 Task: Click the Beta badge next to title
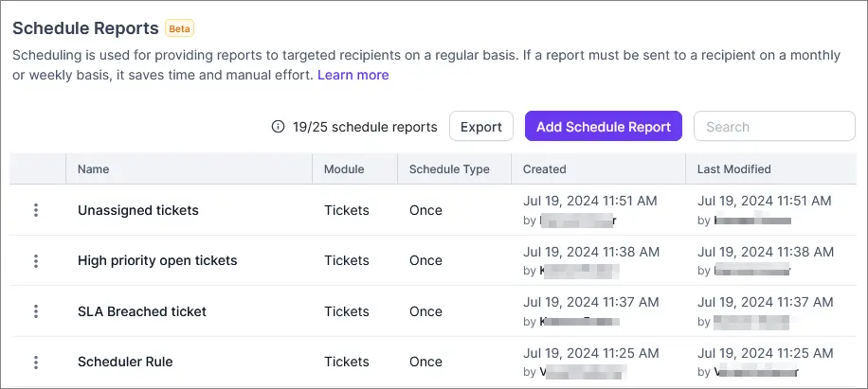click(179, 28)
